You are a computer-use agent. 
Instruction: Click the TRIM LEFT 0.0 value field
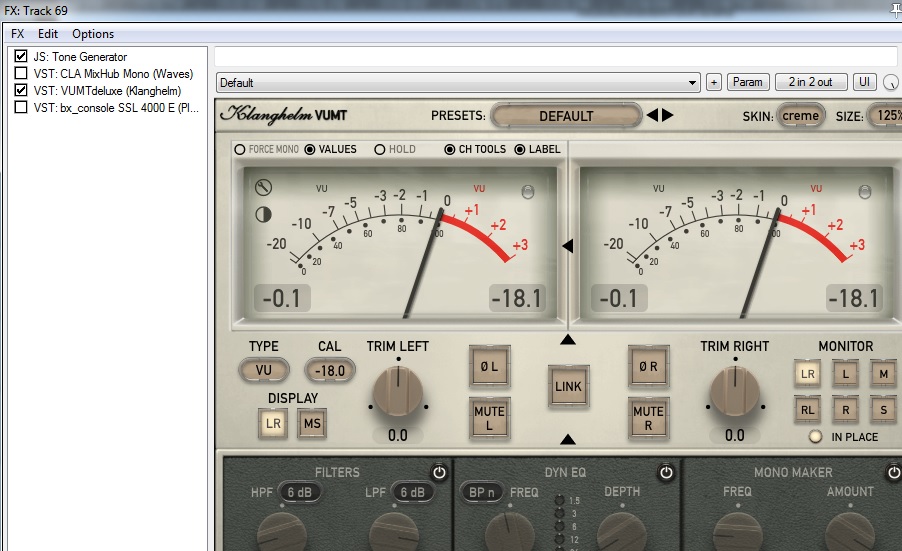pyautogui.click(x=398, y=435)
